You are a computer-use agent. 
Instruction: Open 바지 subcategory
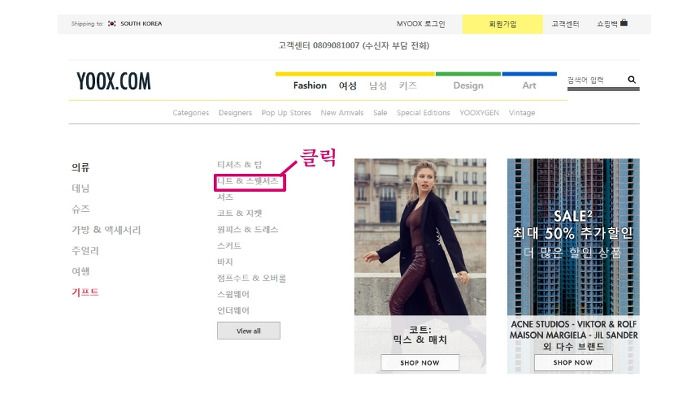[x=225, y=262]
